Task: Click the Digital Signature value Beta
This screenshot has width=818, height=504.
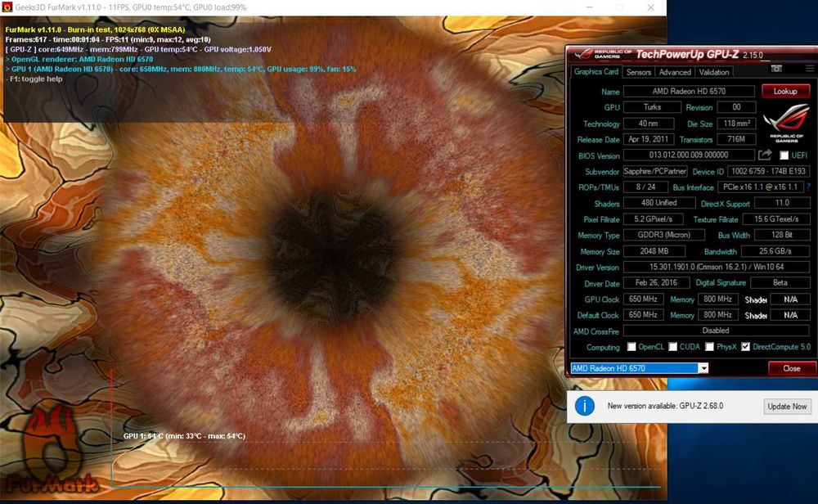Action: click(780, 283)
